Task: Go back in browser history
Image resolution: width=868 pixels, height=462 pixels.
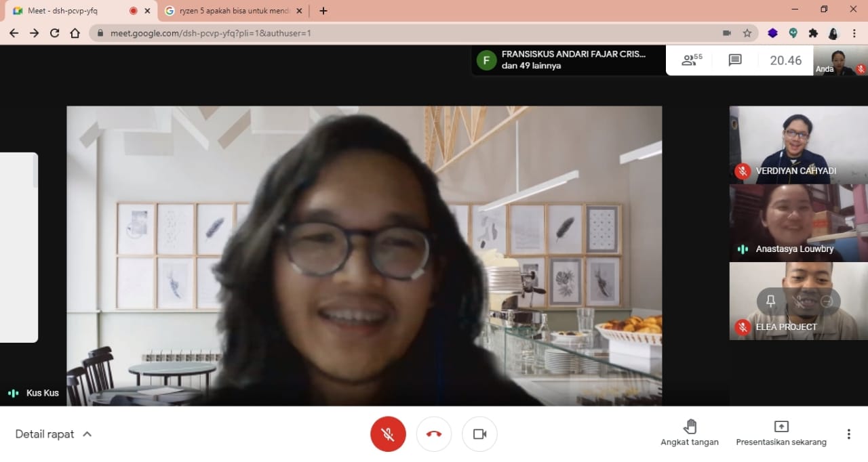Action: point(14,33)
